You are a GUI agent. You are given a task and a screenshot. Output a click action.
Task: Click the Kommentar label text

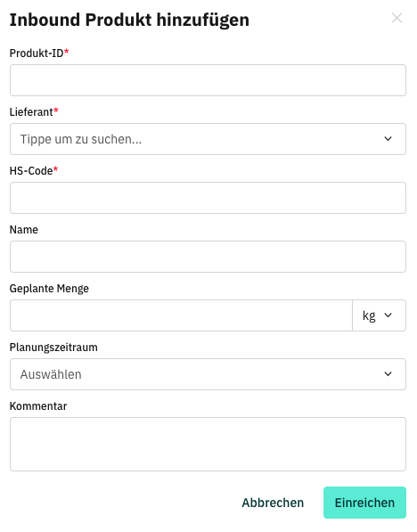(x=38, y=406)
